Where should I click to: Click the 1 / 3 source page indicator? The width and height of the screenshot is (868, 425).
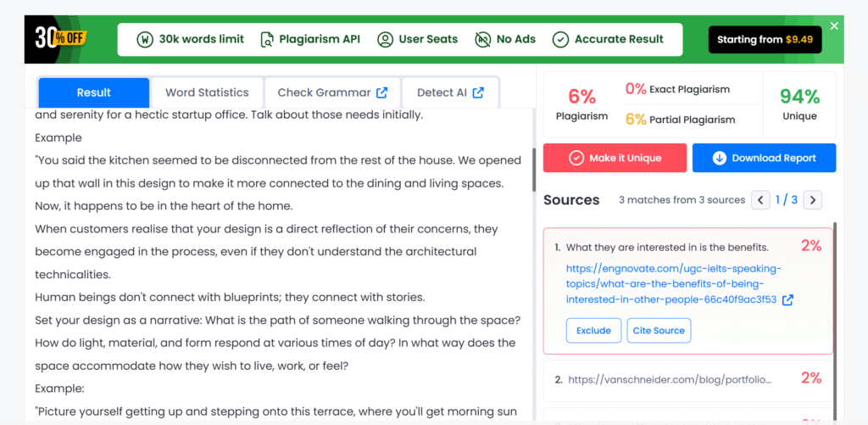coord(787,200)
